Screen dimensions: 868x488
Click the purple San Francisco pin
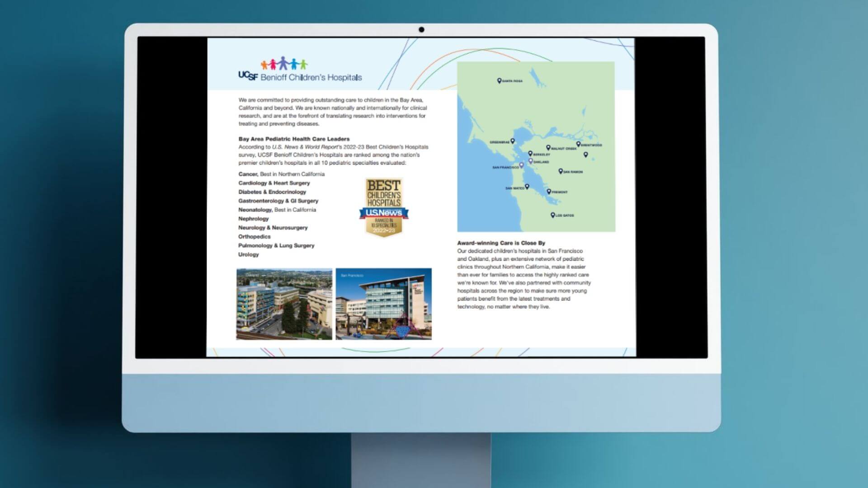(521, 165)
